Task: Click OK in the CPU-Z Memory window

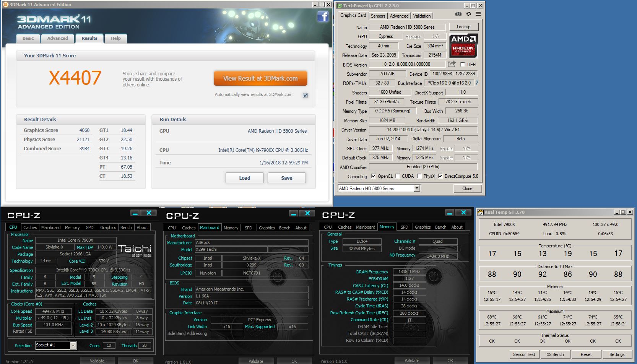Action: pyautogui.click(x=450, y=360)
